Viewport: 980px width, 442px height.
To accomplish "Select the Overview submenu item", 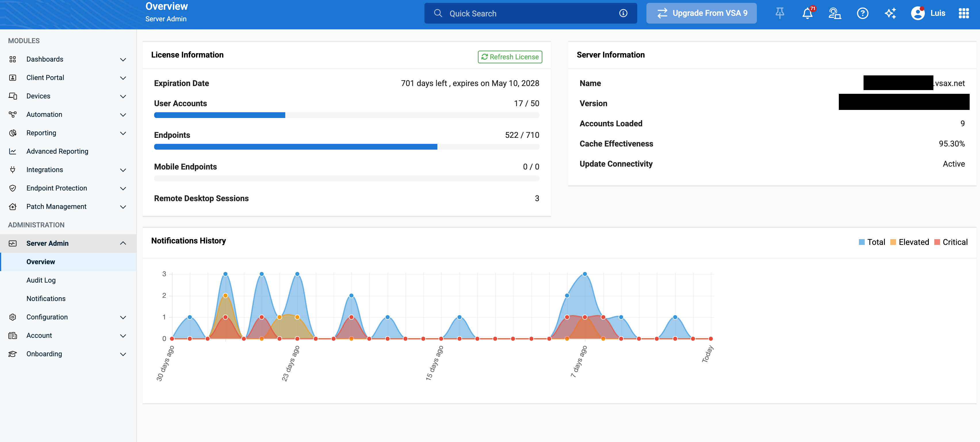I will point(68,262).
